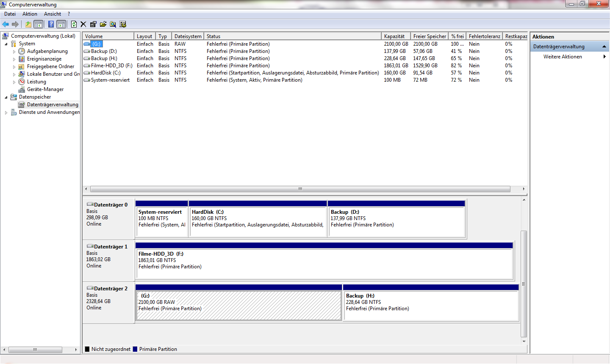Open the Datei menu

(10, 14)
